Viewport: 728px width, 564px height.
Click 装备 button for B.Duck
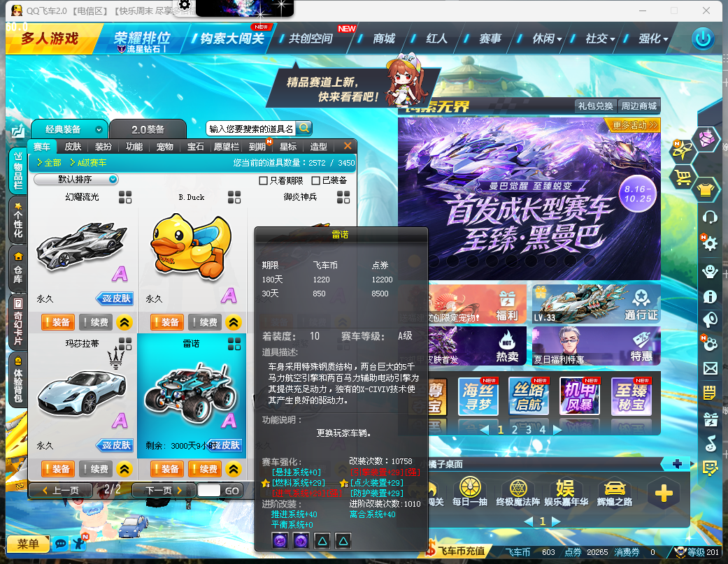coord(166,322)
